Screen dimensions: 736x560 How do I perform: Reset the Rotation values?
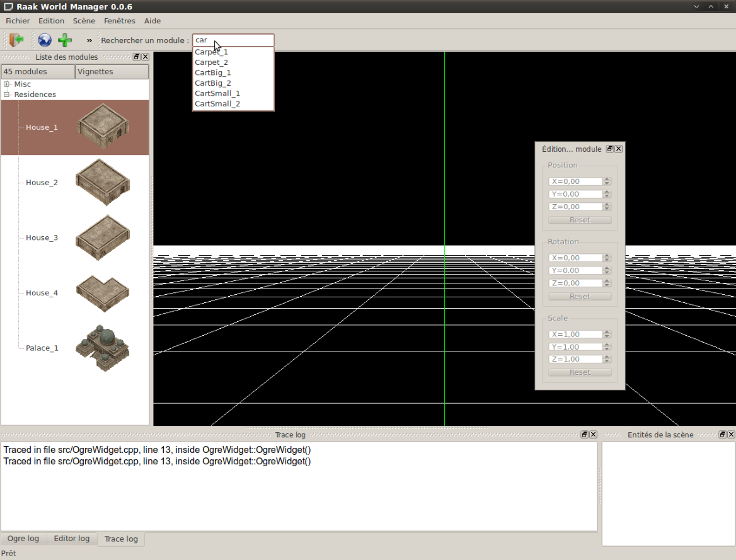[x=580, y=297]
